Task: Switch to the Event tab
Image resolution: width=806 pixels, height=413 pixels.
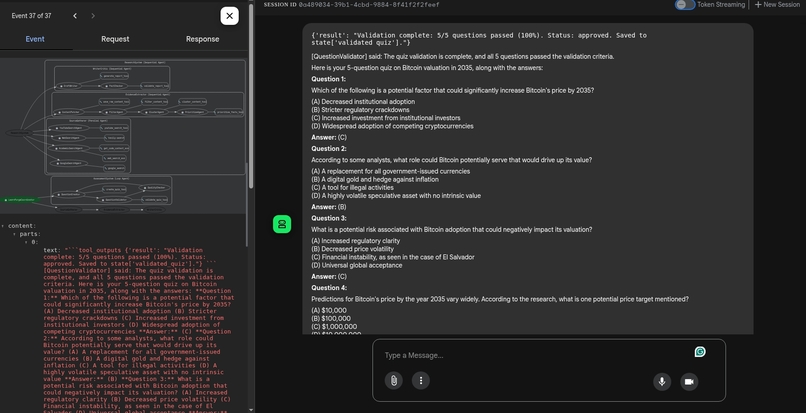Action: click(x=35, y=39)
